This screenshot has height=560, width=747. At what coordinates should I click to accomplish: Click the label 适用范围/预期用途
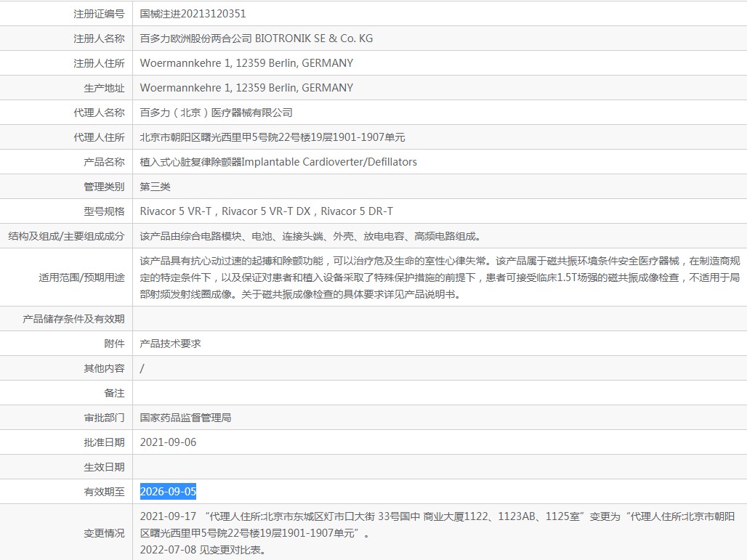pos(82,277)
